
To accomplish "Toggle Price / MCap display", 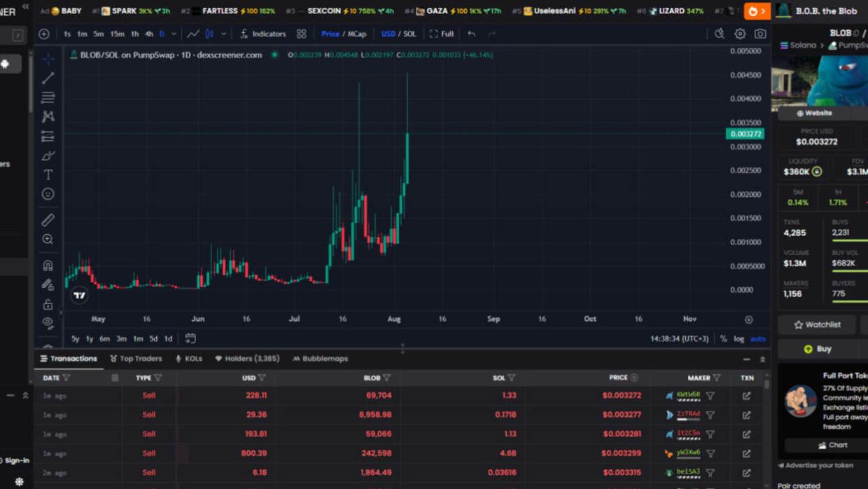I will pos(343,34).
